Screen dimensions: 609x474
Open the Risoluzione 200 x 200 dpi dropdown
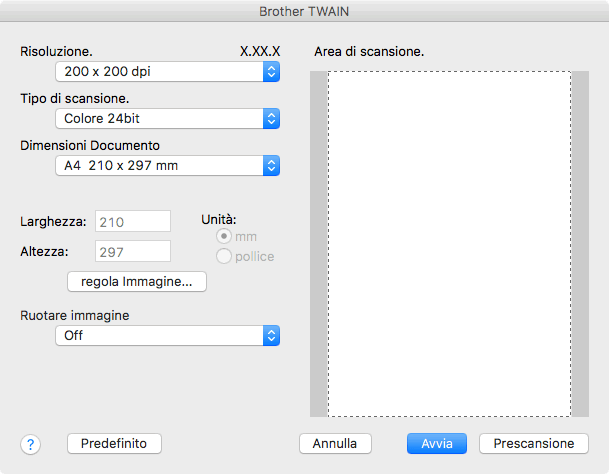(167, 71)
